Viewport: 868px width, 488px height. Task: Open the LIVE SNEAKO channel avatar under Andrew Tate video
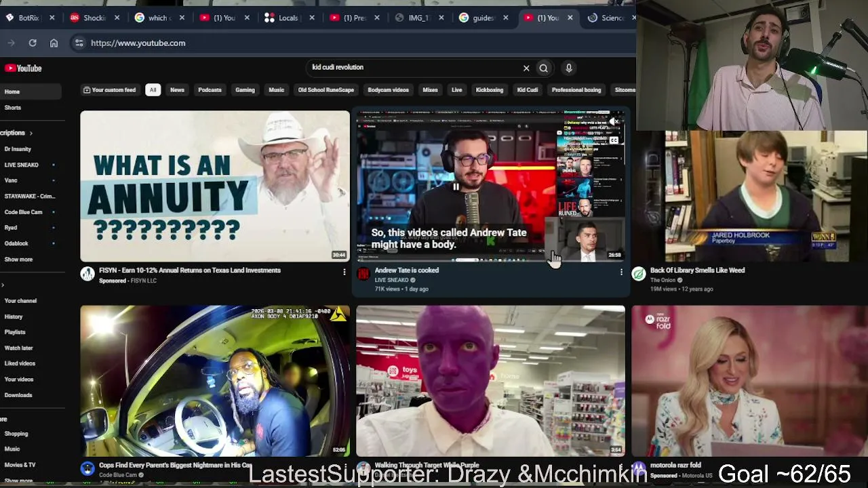click(363, 273)
